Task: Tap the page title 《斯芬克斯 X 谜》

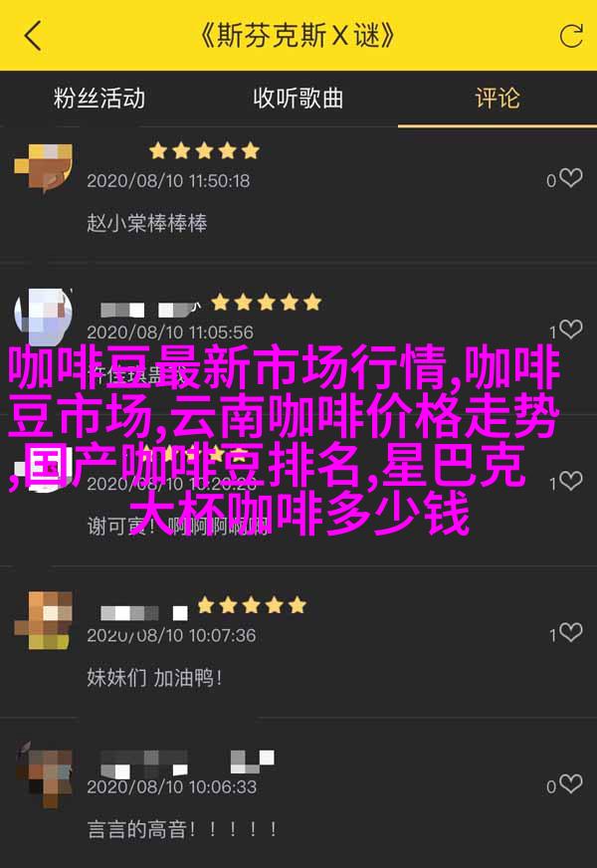Action: coord(298,36)
